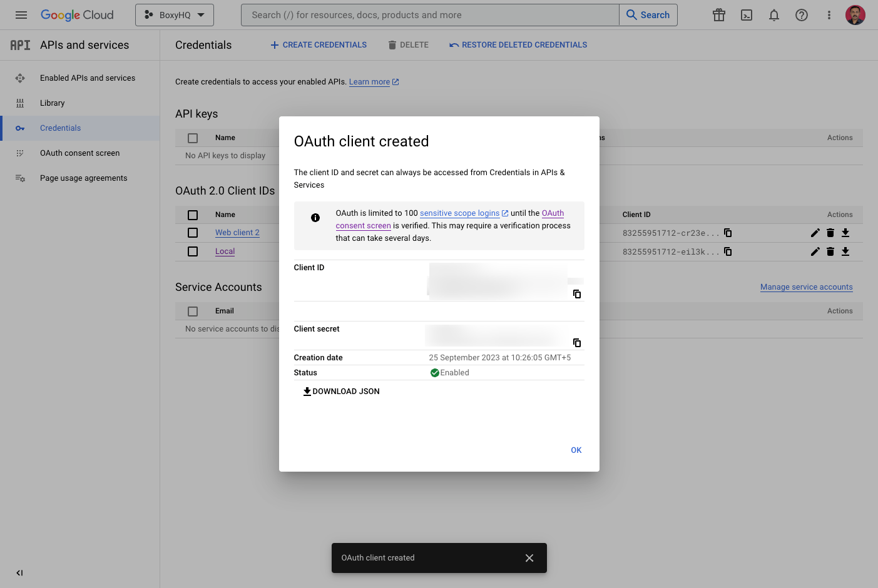Open the BoxyHQ project picker

(174, 14)
